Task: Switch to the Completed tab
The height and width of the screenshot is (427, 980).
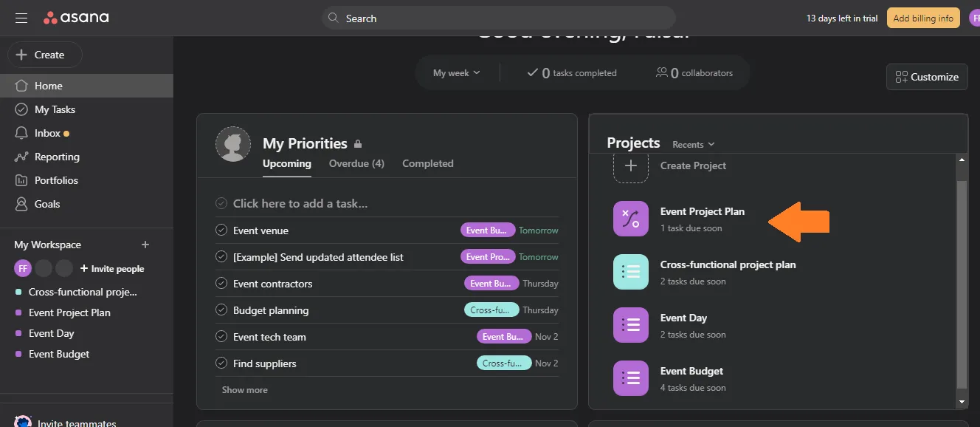Action: pos(428,163)
